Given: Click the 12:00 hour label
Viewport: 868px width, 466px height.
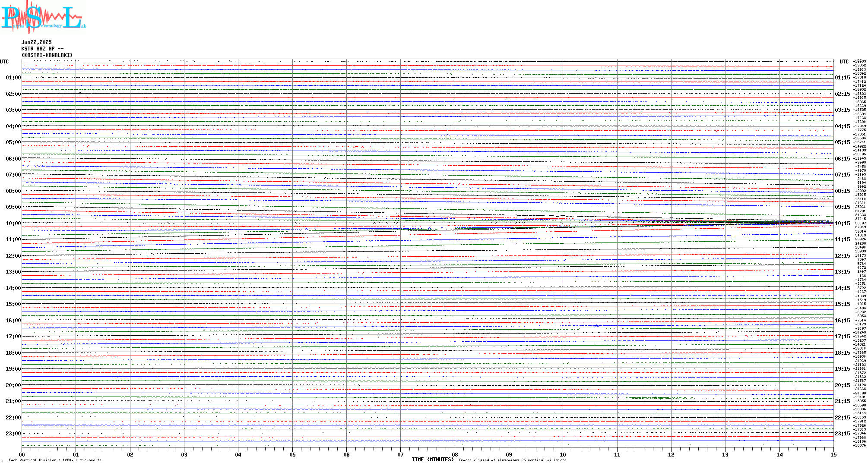Looking at the screenshot, I should pos(13,256).
